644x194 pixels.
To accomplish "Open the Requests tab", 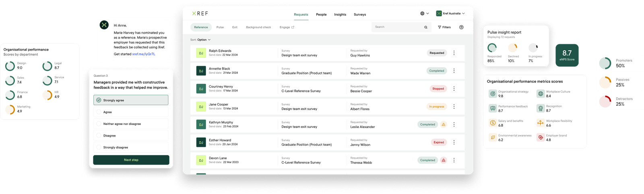I will (x=301, y=14).
